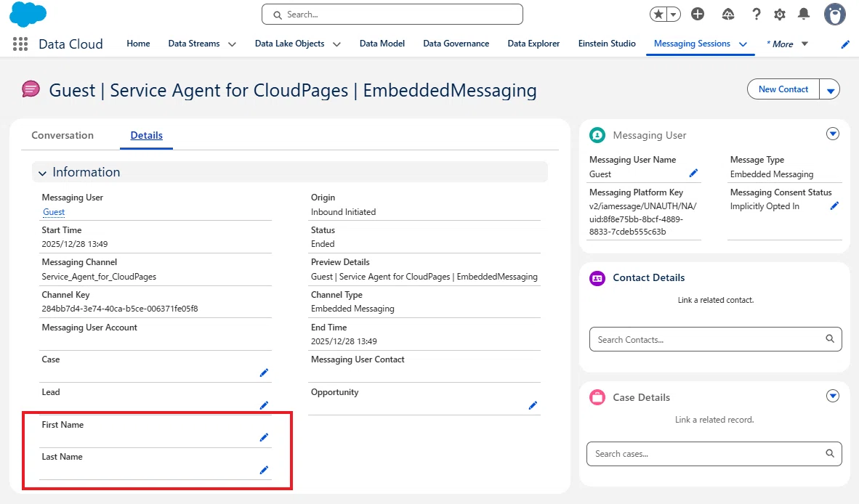The width and height of the screenshot is (859, 504).
Task: Click the Salesforce cloud logo
Action: pos(28,15)
